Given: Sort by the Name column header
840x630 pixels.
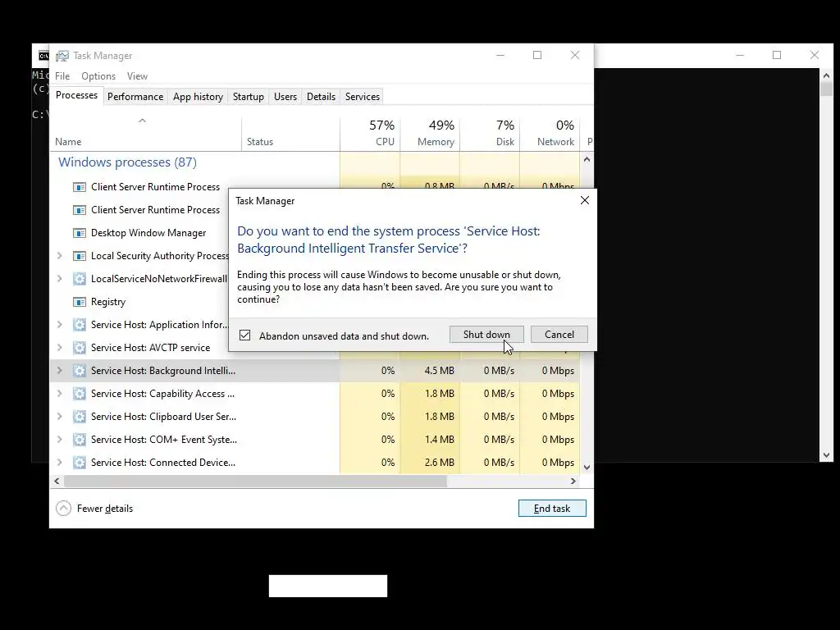Looking at the screenshot, I should tap(145, 133).
